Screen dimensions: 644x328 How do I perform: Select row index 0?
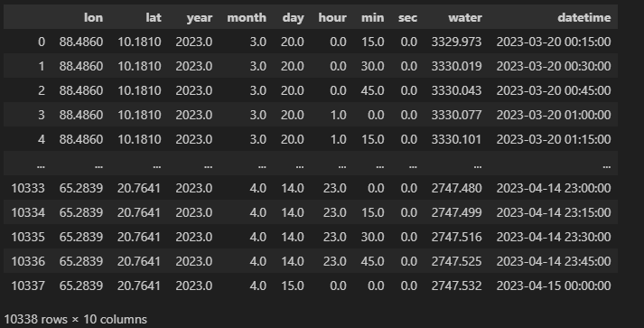click(41, 42)
